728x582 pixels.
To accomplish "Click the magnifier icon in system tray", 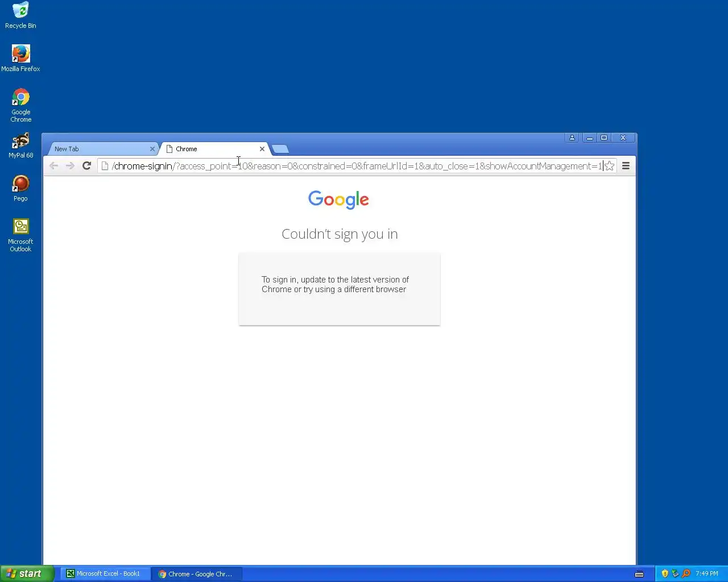I will pyautogui.click(x=686, y=573).
